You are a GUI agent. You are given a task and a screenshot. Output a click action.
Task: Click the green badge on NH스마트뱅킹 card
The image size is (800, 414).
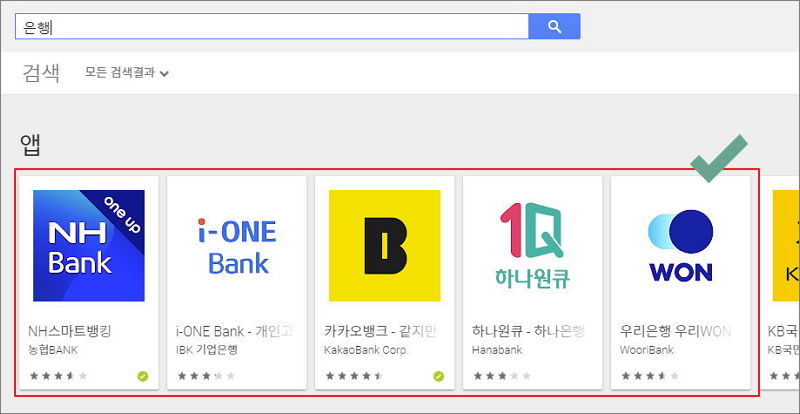coord(143,377)
